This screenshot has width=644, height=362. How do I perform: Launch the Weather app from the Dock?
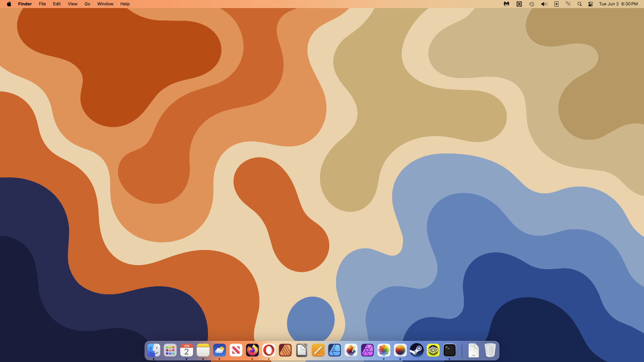220,351
